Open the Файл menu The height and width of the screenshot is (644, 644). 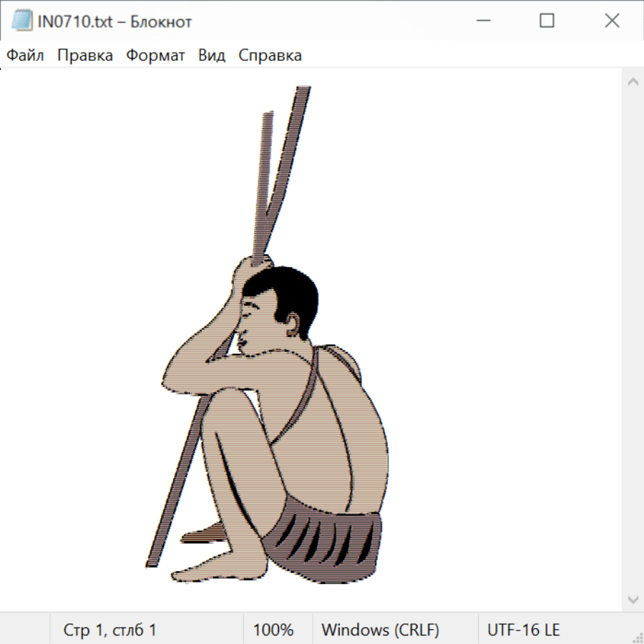pyautogui.click(x=25, y=55)
